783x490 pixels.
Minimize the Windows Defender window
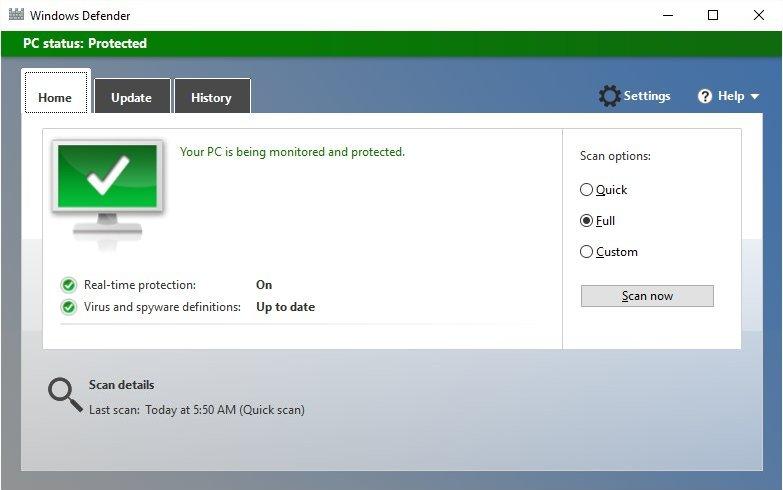[x=668, y=15]
